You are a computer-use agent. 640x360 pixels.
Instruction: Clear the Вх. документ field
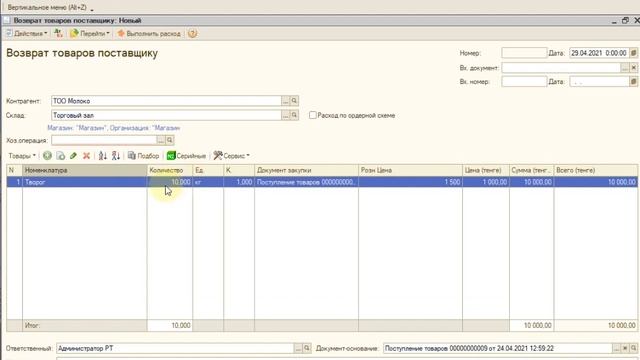[x=633, y=68]
